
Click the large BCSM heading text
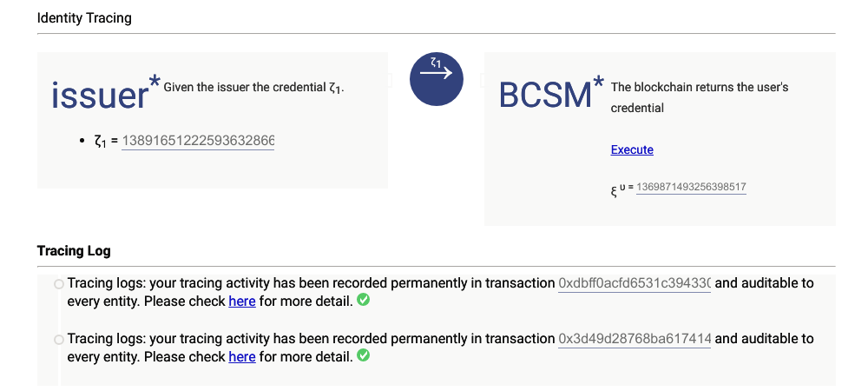[545, 96]
